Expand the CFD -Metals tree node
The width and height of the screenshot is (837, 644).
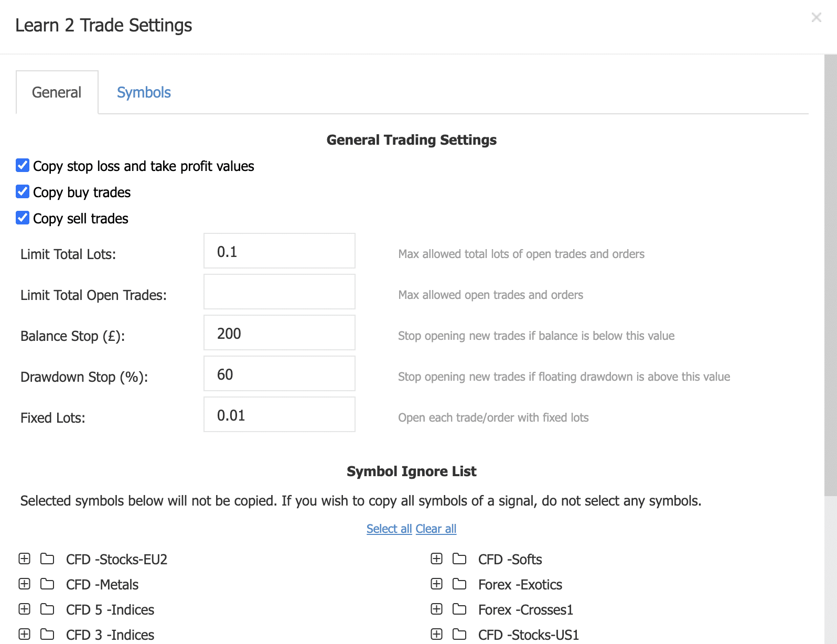(25, 584)
